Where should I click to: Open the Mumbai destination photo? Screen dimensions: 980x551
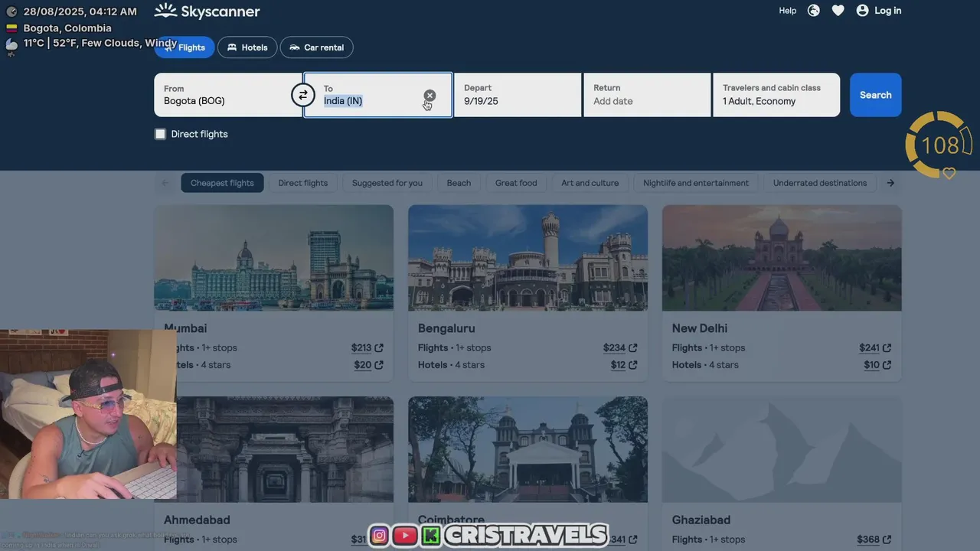coord(273,258)
